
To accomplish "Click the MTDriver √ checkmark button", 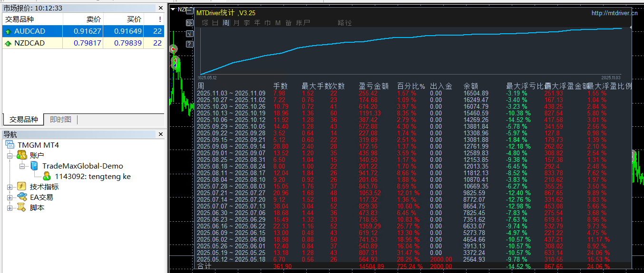I will 190,34.
